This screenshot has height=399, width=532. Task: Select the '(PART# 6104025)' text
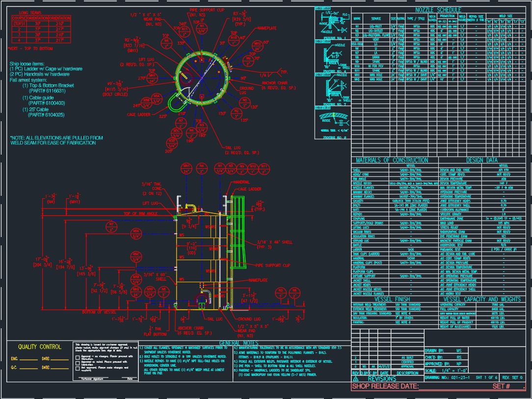click(x=46, y=115)
